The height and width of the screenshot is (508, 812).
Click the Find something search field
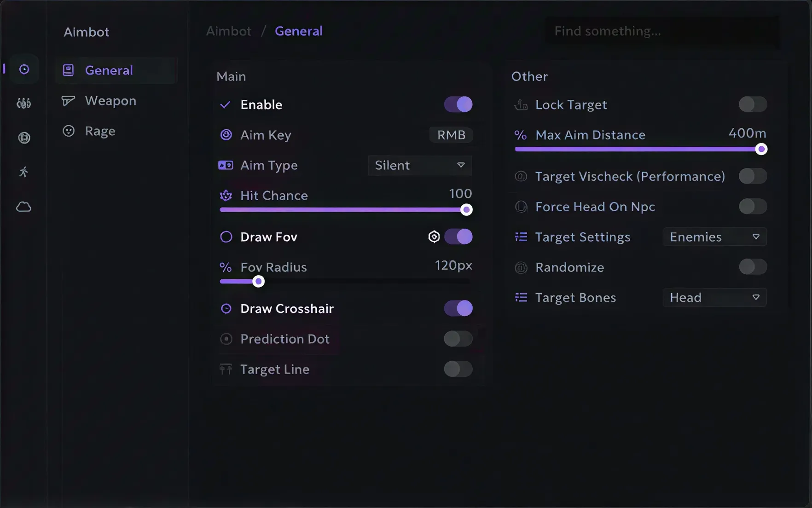(x=661, y=31)
